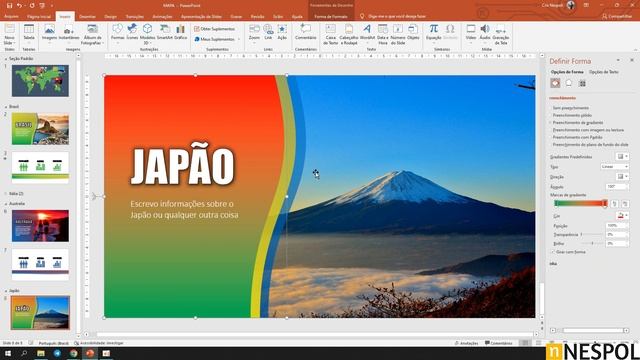This screenshot has height=360, width=640.
Task: Switch to the Transições tab
Action: [x=134, y=16]
